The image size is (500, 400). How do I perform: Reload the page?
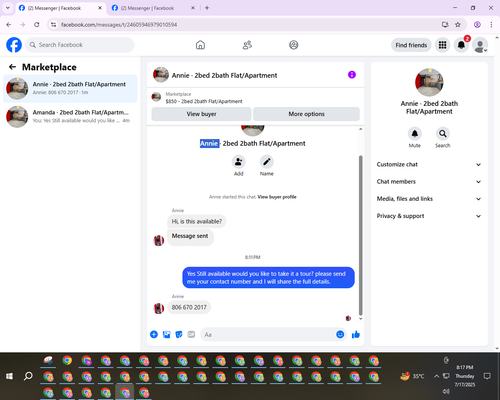pos(37,24)
